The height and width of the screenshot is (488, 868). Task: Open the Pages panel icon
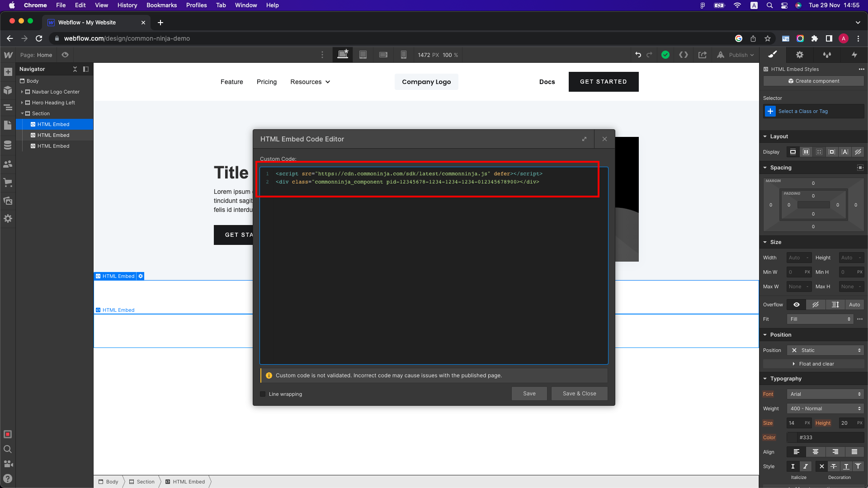(x=8, y=125)
